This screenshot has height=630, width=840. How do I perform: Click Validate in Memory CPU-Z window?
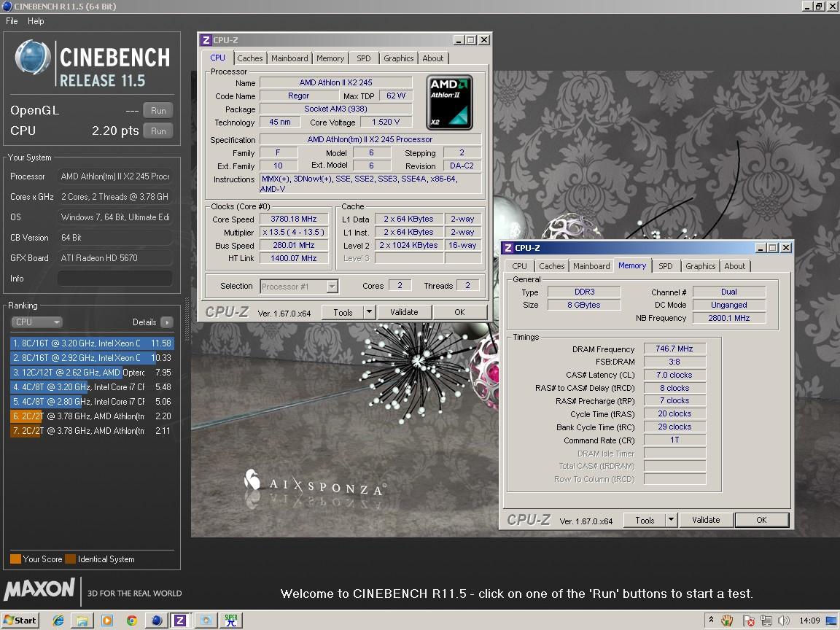point(706,520)
